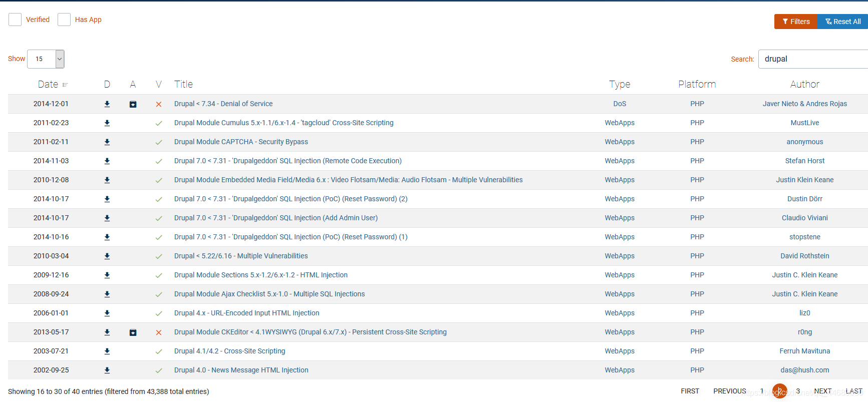
Task: Download the Drupal Module CAPTCHA Security Bypass exploit
Action: (107, 142)
